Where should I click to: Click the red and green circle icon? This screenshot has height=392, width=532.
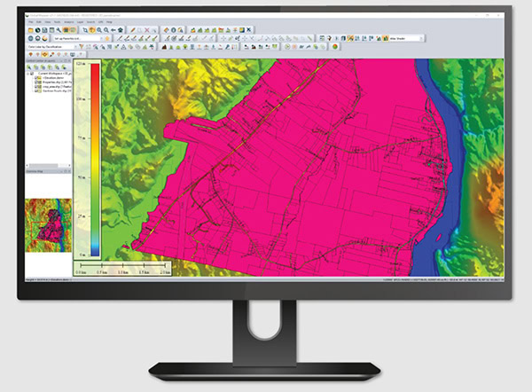[335, 47]
